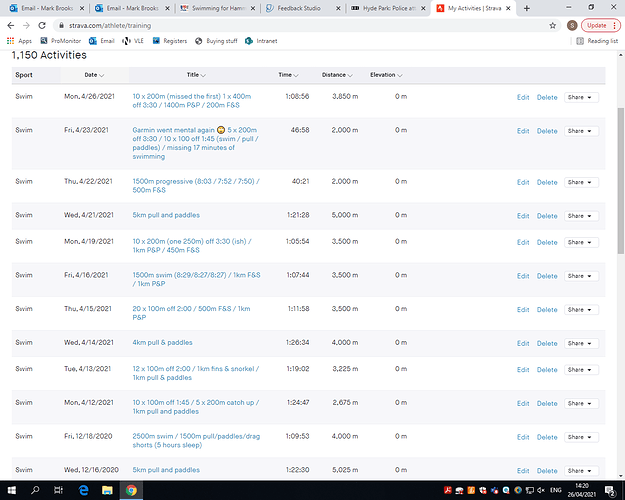Image resolution: width=625 pixels, height=500 pixels.
Task: Open File Explorer in taskbar
Action: 107,490
